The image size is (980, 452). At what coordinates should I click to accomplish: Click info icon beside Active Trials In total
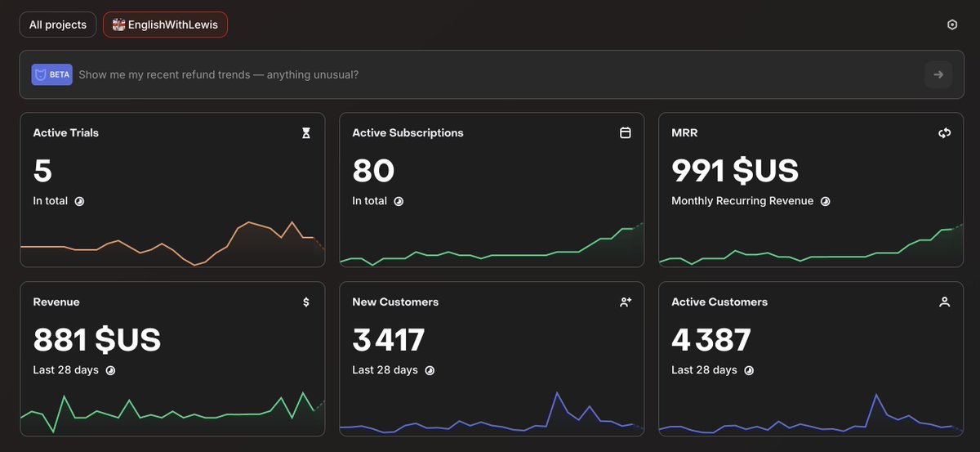point(79,201)
